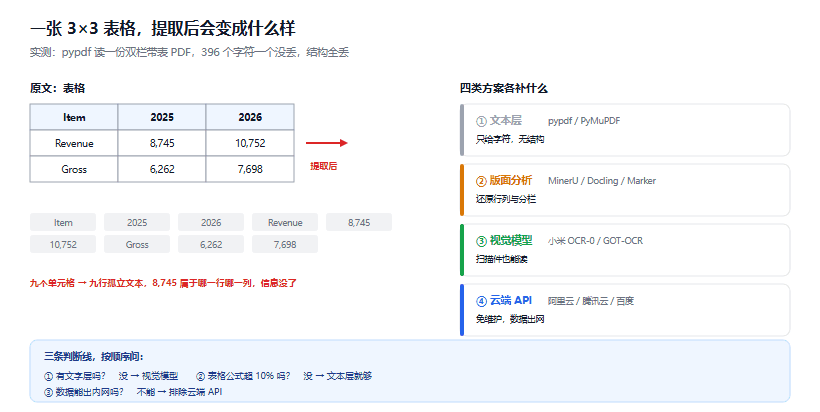Viewport: 820px width, 412px height.
Task: Click the "7,698" cell inside the table
Action: [x=250, y=169]
